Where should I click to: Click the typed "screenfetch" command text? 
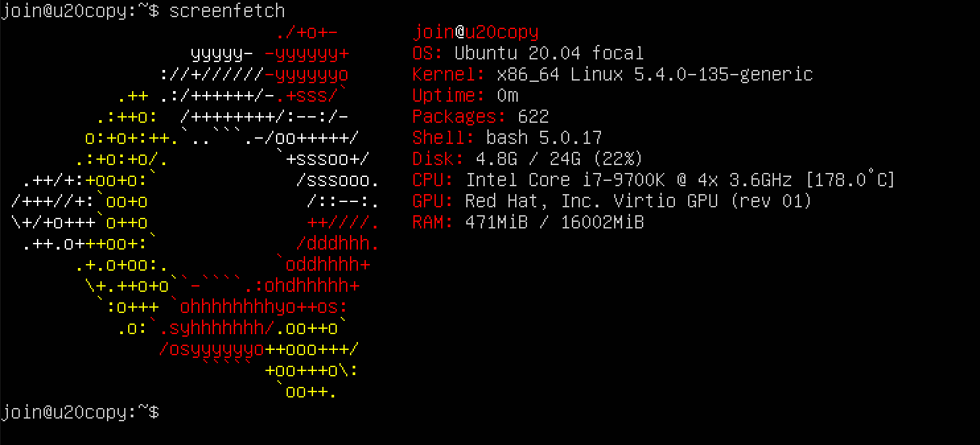[227, 11]
